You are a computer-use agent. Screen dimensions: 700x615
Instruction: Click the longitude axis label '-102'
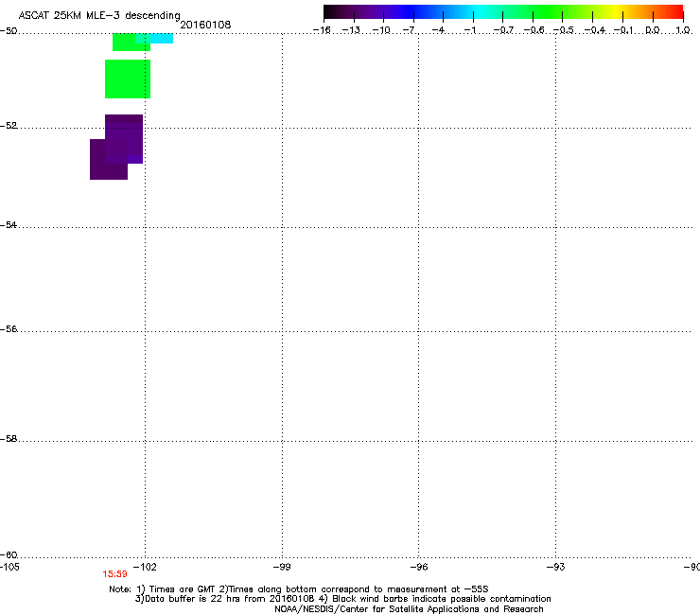(x=145, y=567)
